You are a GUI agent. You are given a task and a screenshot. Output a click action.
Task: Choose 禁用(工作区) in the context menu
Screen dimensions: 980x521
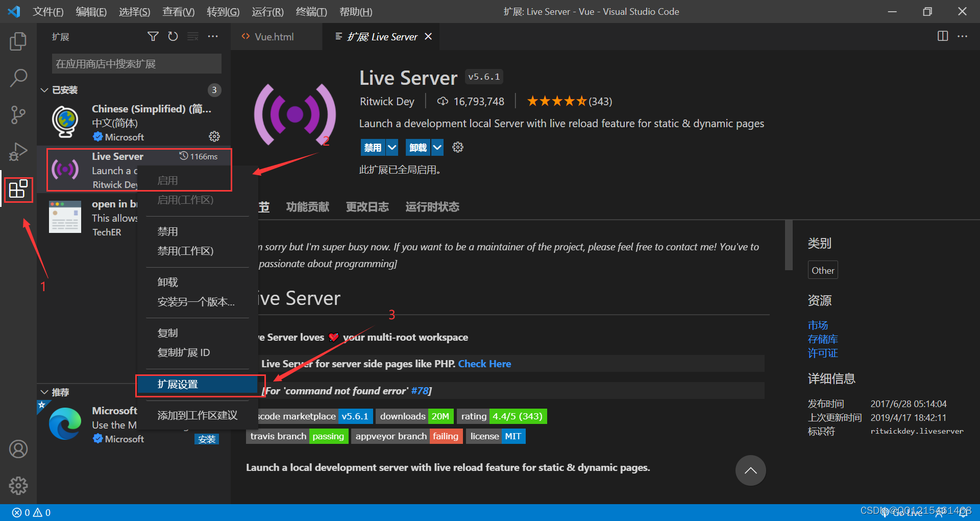coord(198,251)
